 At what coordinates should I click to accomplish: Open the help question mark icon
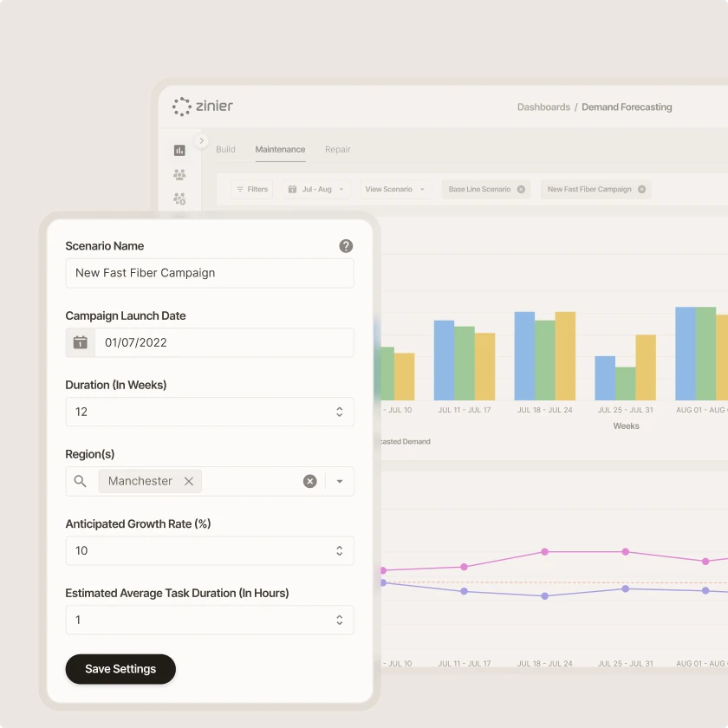point(346,246)
